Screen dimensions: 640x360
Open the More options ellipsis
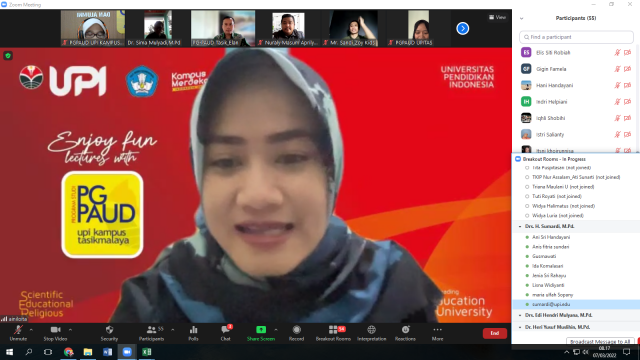pos(437,333)
